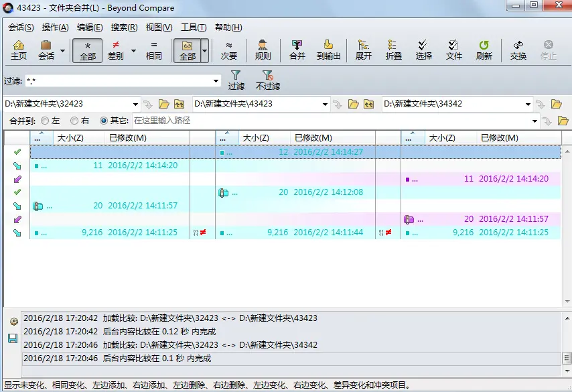572x392 pixels.
Task: Browse folder icon for merge output path
Action: coord(563,121)
